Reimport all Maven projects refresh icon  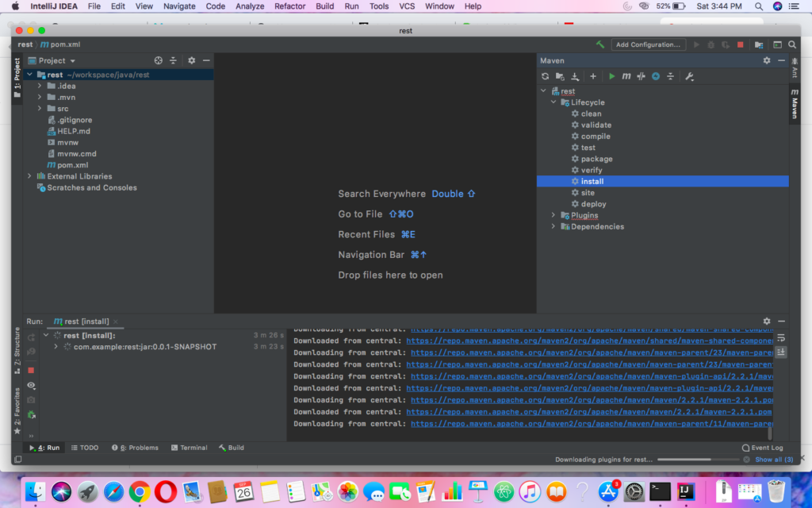tap(546, 76)
